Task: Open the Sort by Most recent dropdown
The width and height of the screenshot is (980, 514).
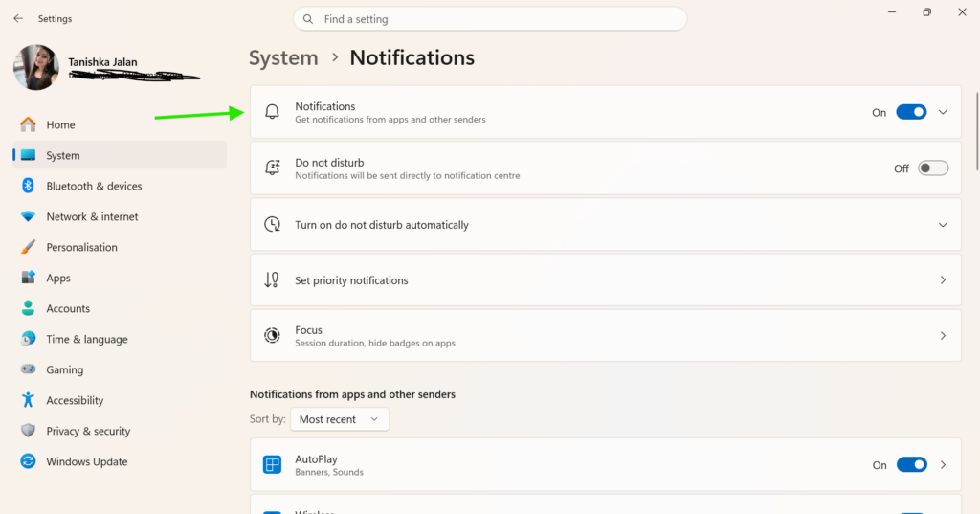Action: 340,419
